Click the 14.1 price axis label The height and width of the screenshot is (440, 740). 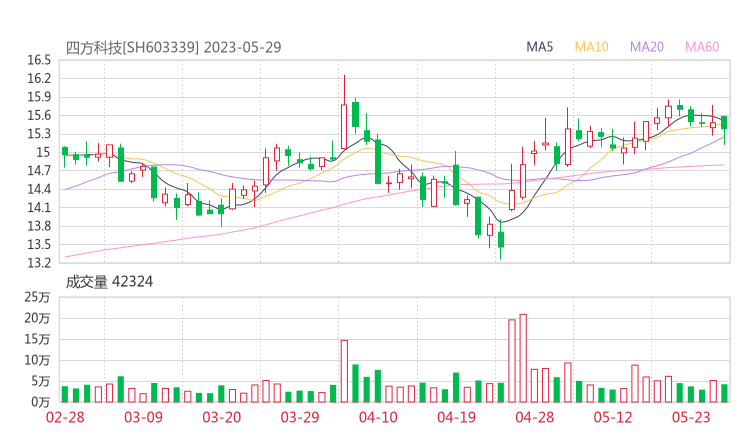[x=39, y=208]
